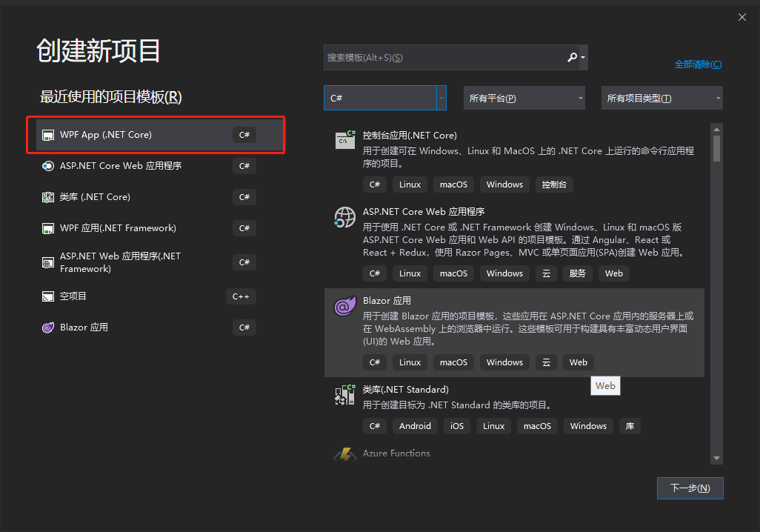Open the 所有项目类型 project type dropdown
The width and height of the screenshot is (760, 532).
[x=661, y=98]
